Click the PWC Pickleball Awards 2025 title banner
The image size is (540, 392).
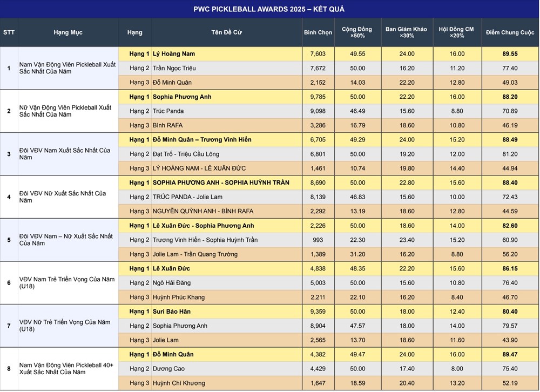pyautogui.click(x=269, y=9)
